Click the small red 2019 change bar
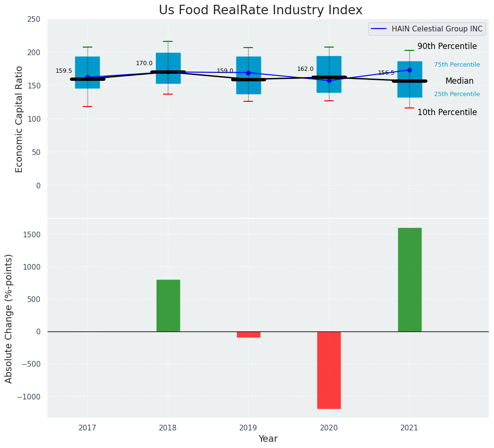This screenshot has width=494, height=448. coord(248,334)
